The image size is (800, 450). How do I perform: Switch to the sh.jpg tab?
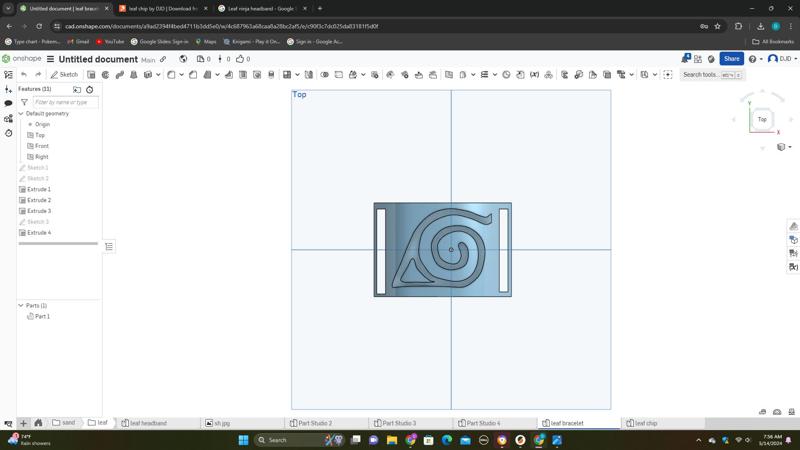[222, 423]
